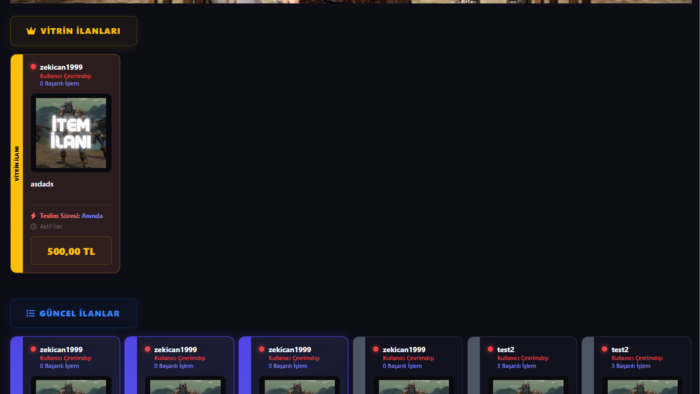700x394 pixels.
Task: Click the Aktif İlan label
Action: click(x=51, y=226)
